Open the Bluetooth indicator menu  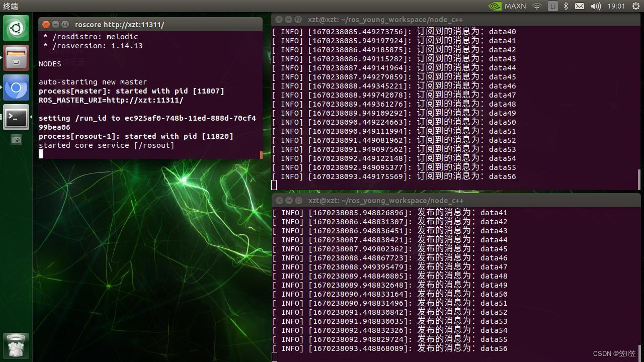point(566,6)
